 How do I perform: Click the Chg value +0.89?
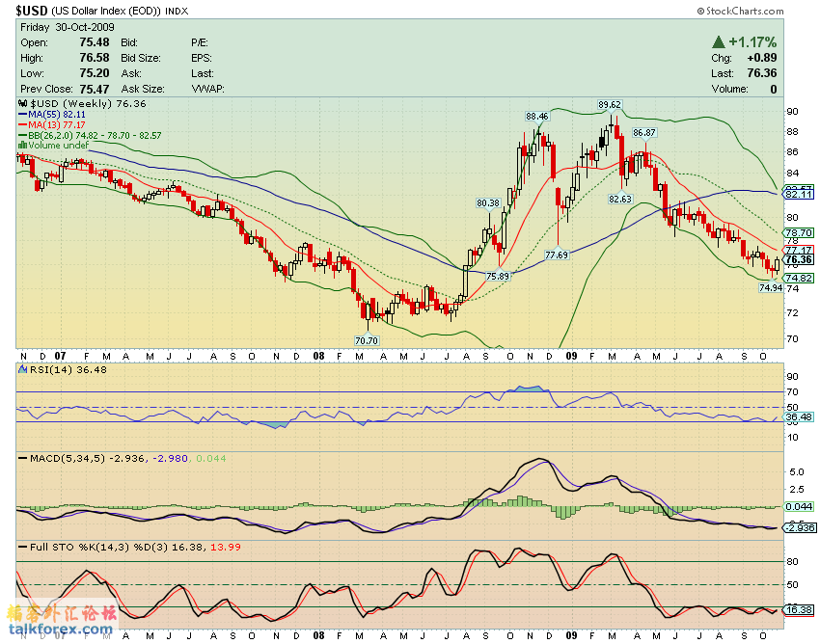pos(762,58)
